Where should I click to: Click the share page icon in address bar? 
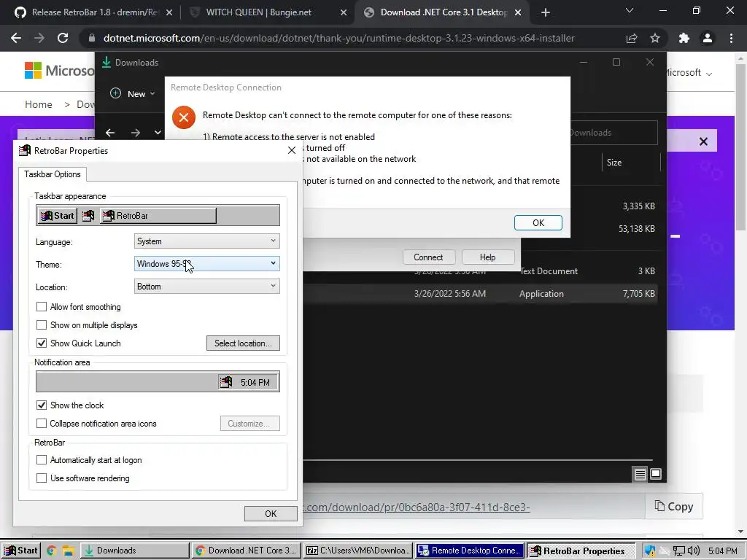pyautogui.click(x=632, y=38)
